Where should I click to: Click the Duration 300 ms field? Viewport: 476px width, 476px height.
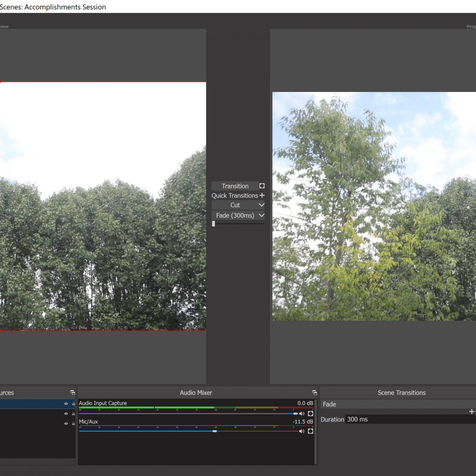409,419
